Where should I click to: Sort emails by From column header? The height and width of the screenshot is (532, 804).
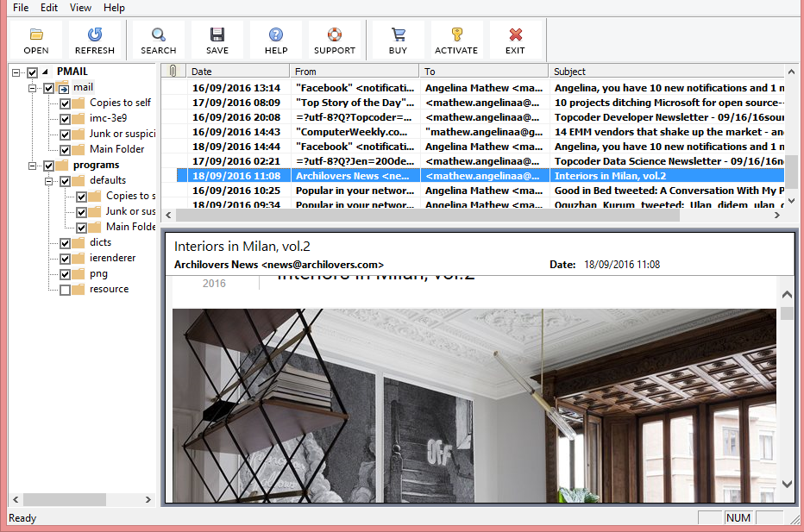pos(355,71)
